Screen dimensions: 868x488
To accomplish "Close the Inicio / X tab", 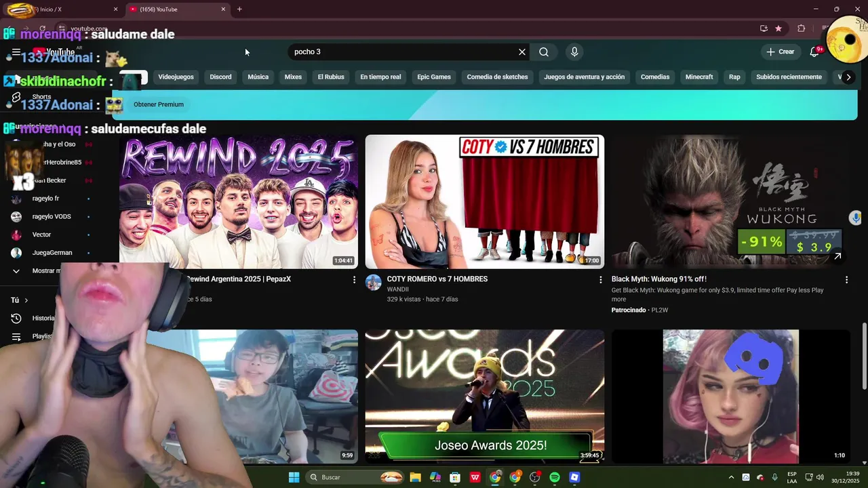I will coord(115,9).
